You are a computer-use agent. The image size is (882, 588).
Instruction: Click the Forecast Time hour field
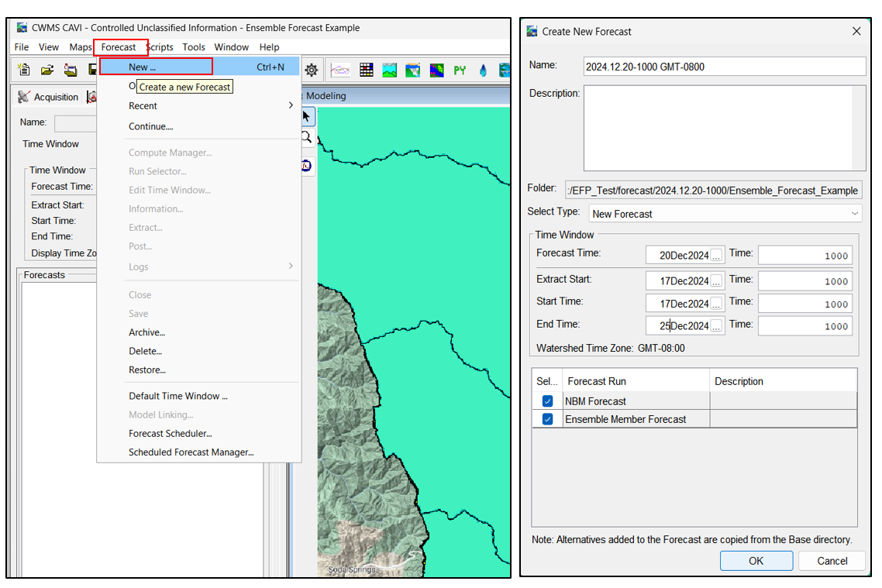tap(805, 255)
